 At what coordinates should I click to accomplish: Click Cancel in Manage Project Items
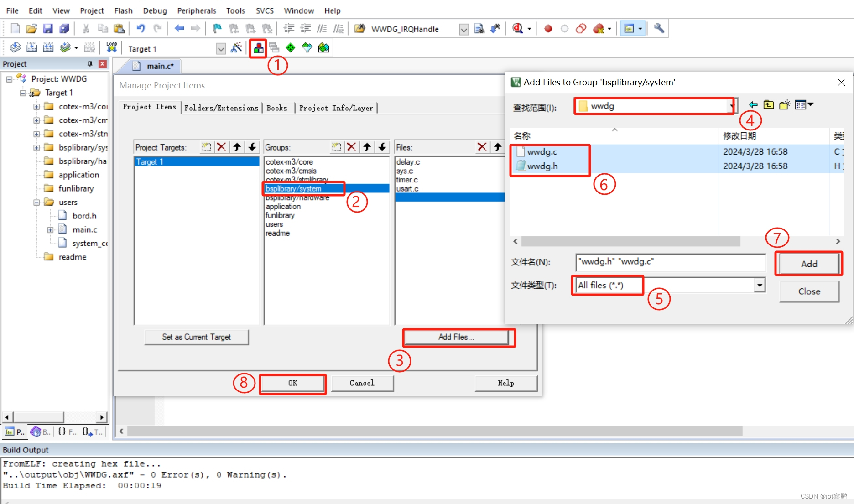362,383
